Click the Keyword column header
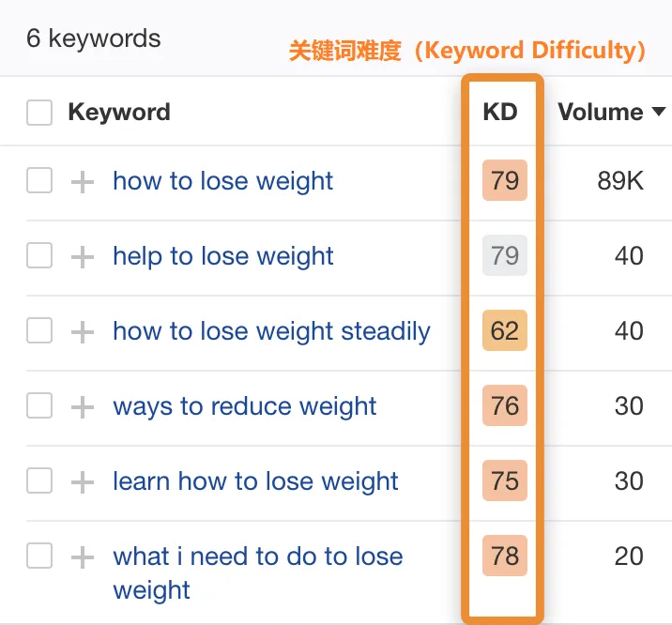 pos(119,113)
